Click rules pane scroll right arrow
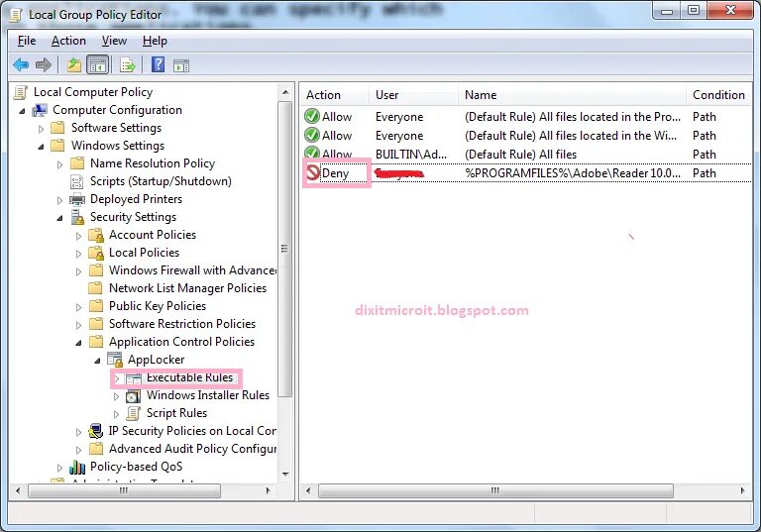Image resolution: width=761 pixels, height=532 pixels. click(742, 490)
